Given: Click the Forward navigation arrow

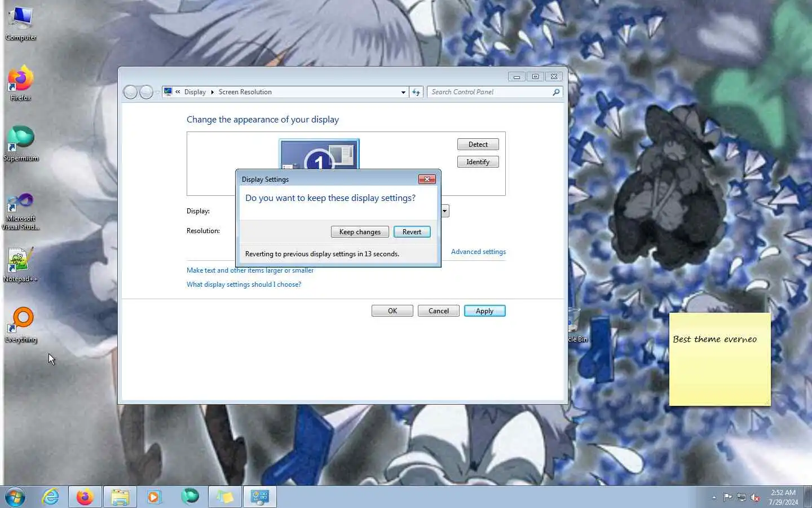Looking at the screenshot, I should pyautogui.click(x=146, y=92).
